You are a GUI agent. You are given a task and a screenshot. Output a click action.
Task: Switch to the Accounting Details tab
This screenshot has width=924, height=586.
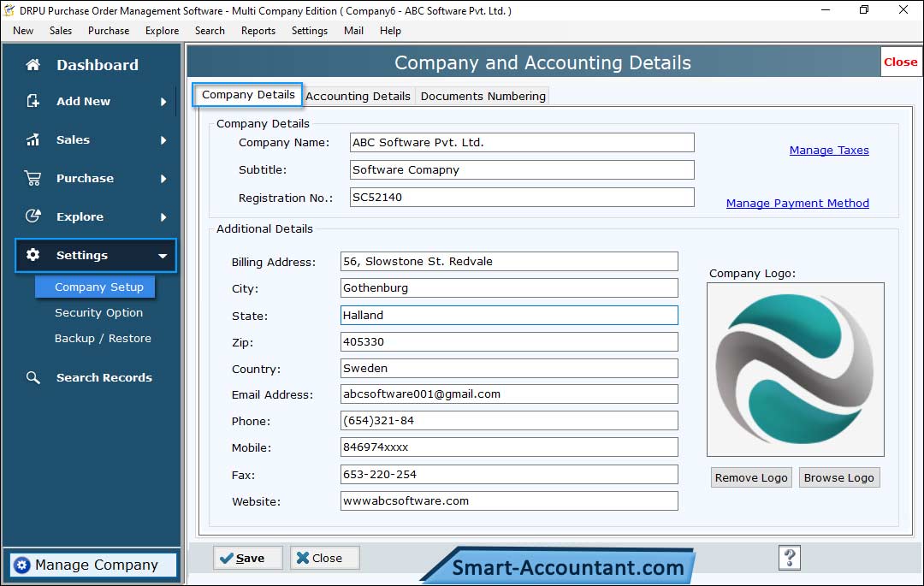point(358,96)
